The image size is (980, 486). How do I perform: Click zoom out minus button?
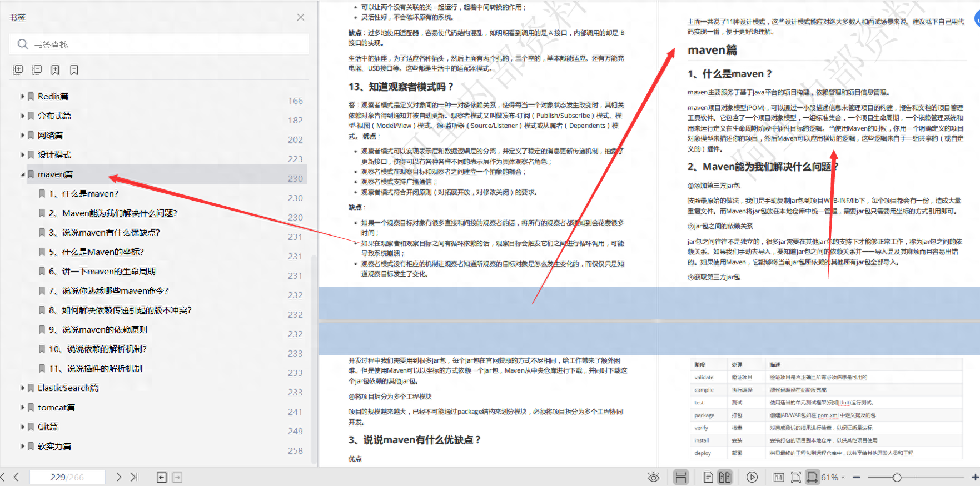pyautogui.click(x=857, y=477)
